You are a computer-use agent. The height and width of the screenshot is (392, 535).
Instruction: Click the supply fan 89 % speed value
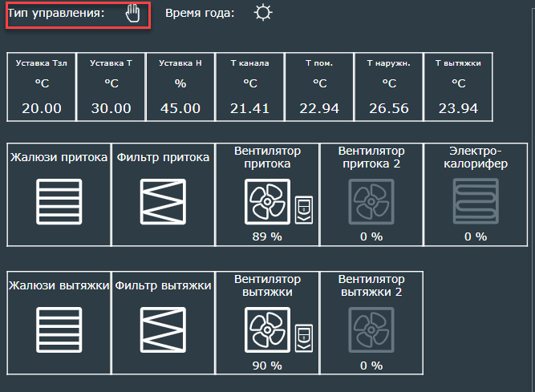(266, 236)
